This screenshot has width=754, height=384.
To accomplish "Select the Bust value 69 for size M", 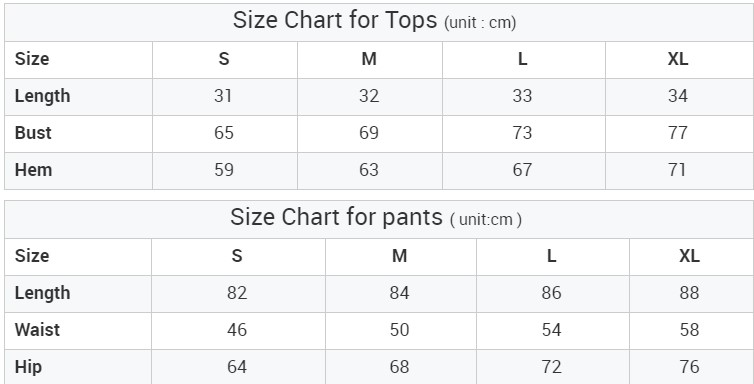I will pos(369,133).
